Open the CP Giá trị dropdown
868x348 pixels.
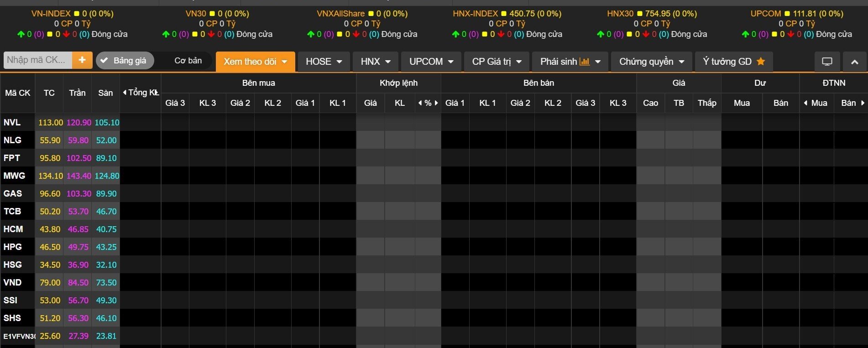point(497,62)
